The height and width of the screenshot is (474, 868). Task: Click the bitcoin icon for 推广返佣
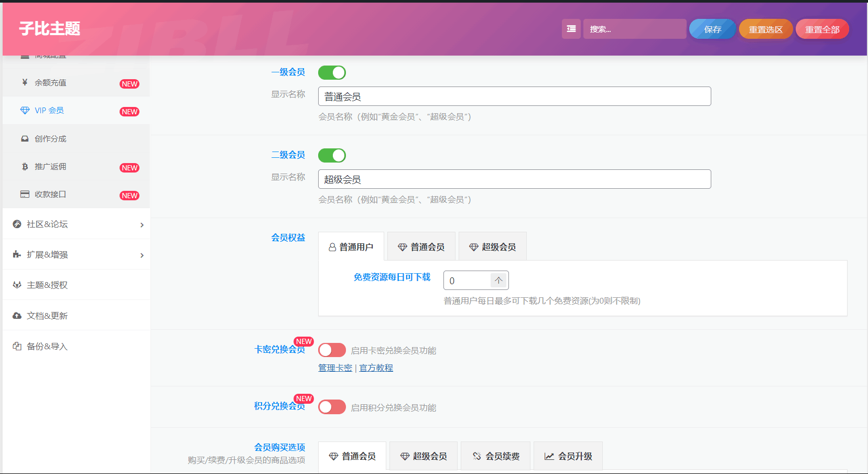[25, 166]
